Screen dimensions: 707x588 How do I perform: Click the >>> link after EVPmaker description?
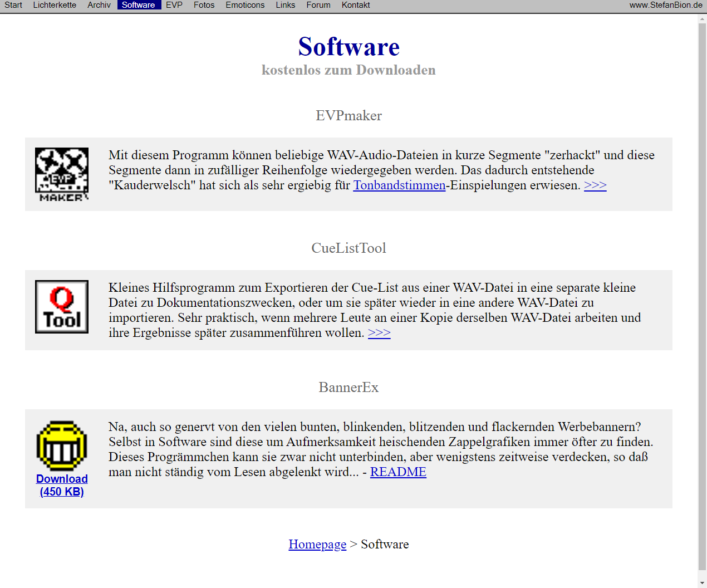click(595, 185)
